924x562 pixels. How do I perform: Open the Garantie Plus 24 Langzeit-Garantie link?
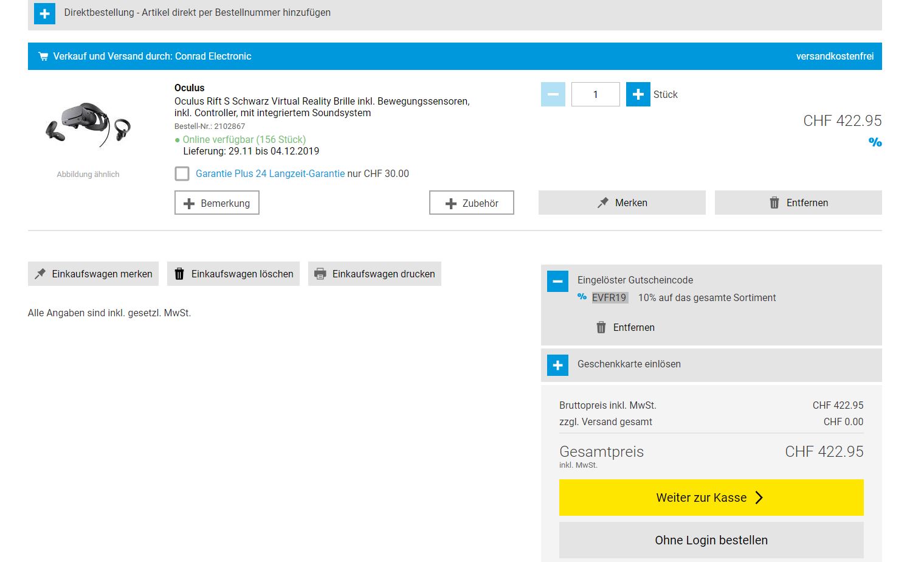point(270,174)
